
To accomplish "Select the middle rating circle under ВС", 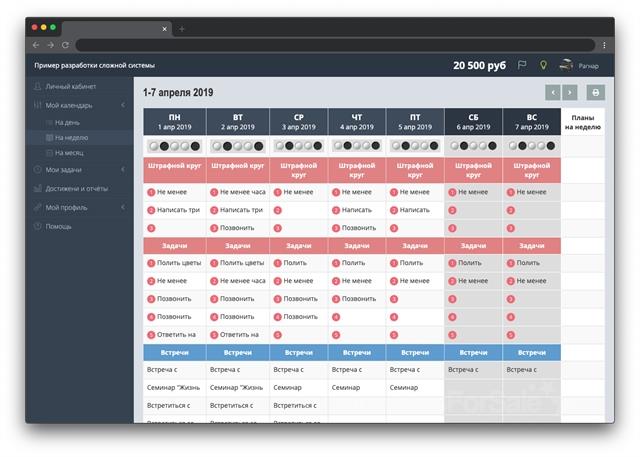I will pyautogui.click(x=531, y=146).
